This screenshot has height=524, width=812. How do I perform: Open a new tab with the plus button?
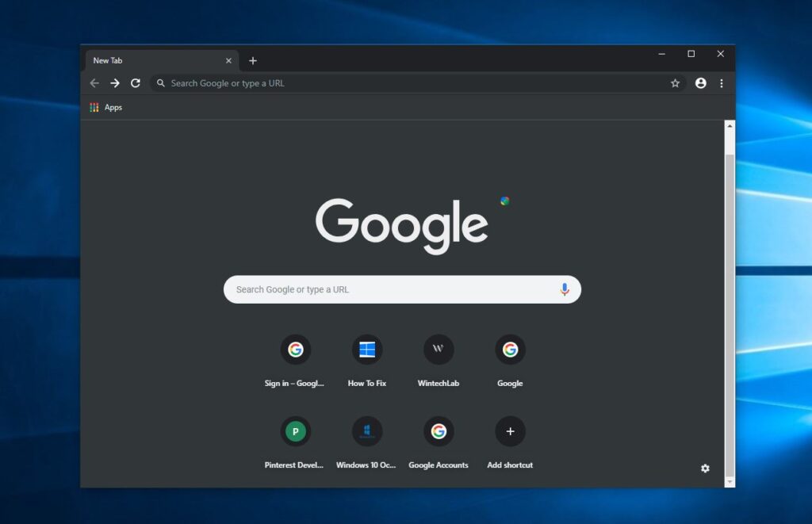pyautogui.click(x=253, y=60)
